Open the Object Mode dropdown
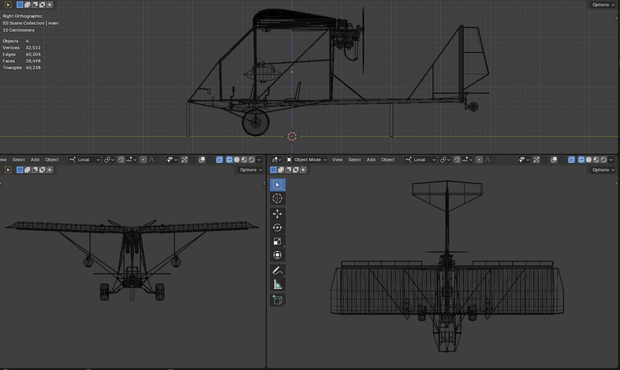This screenshot has height=370, width=620. click(x=306, y=160)
